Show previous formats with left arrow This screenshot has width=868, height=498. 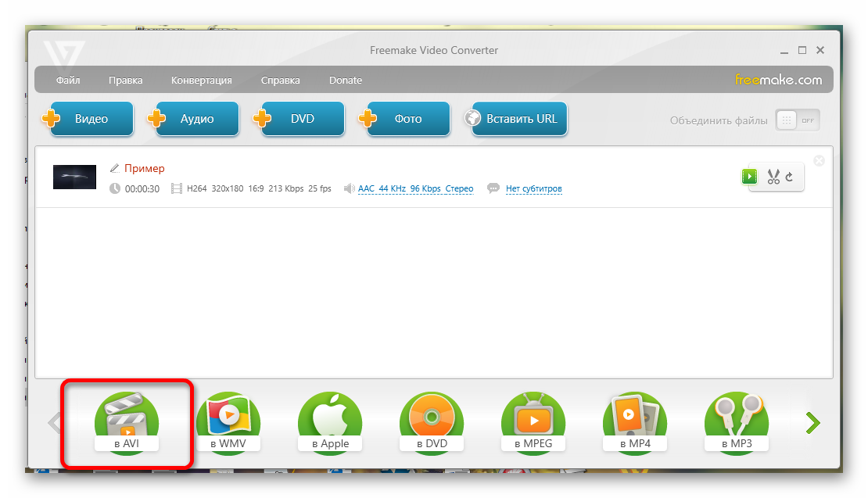pos(54,423)
